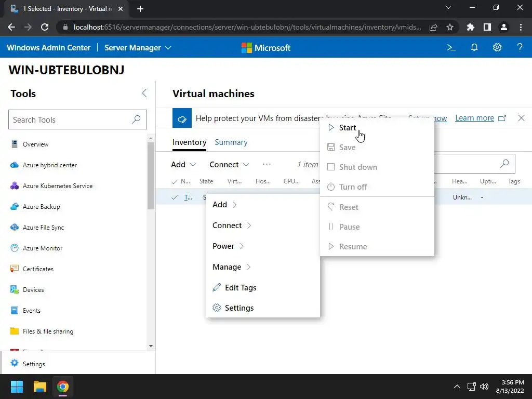532x399 pixels.
Task: Click the Windows Admin Center title link
Action: pos(48,48)
